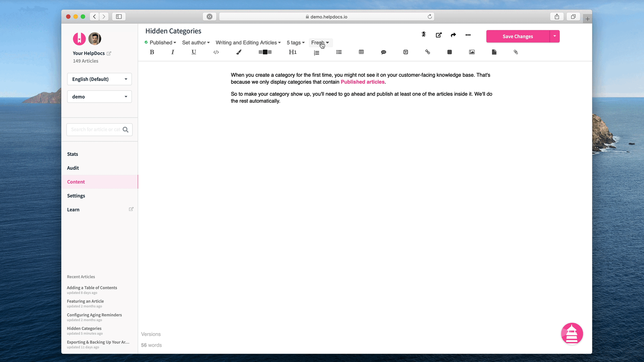Screen dimensions: 644x362
Task: Open the pink lighthouse help widget
Action: tap(572, 334)
